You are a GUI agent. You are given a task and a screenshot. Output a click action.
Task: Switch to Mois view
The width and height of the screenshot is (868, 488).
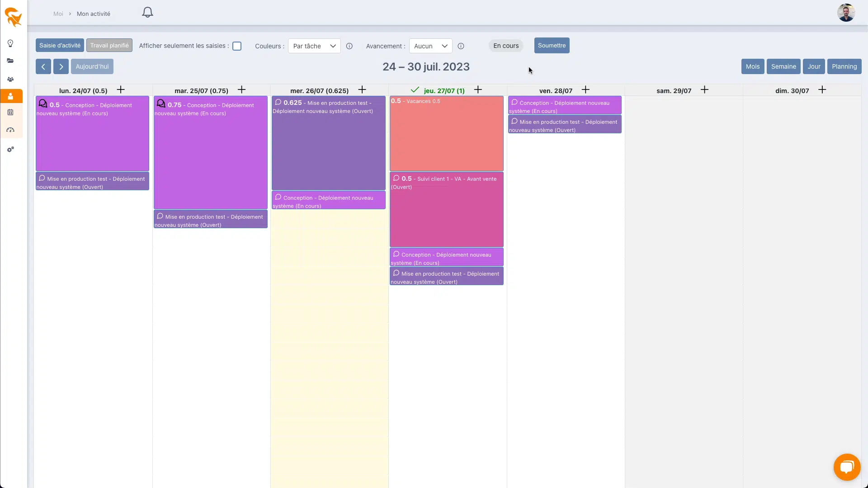point(752,66)
